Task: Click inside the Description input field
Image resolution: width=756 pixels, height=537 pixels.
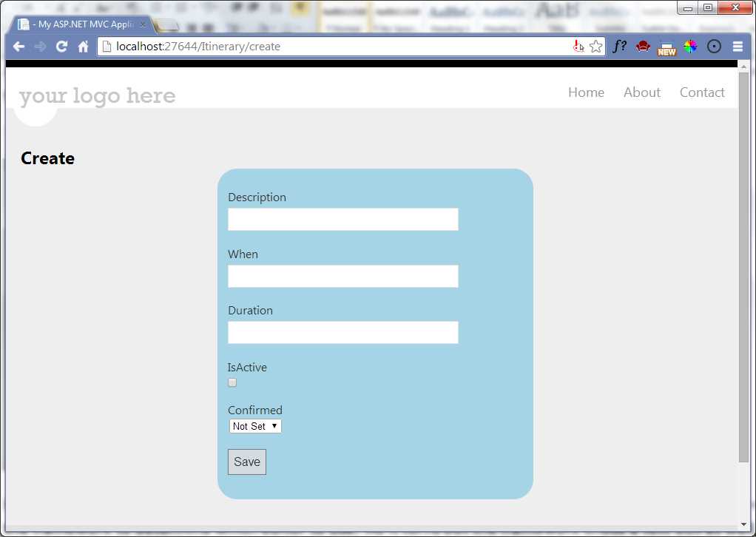Action: click(342, 219)
